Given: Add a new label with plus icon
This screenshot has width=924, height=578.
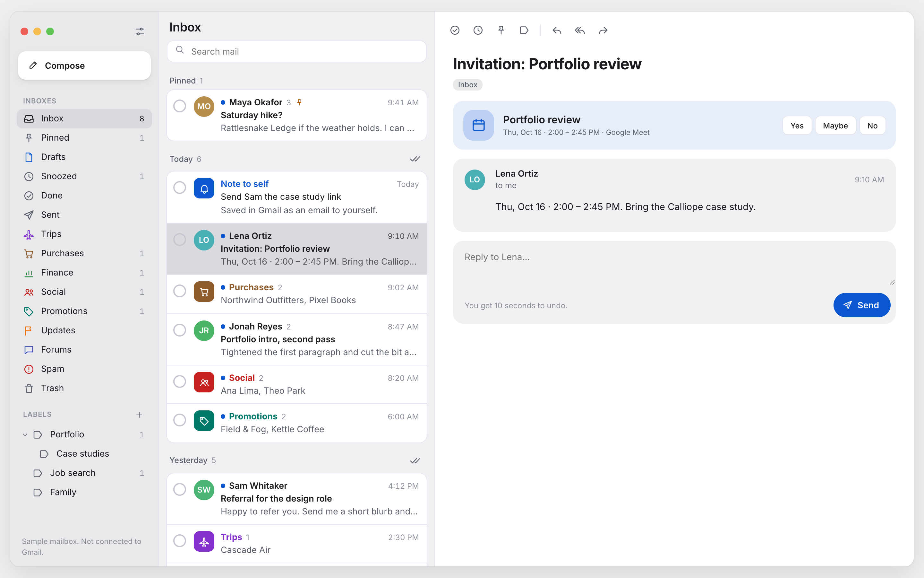Looking at the screenshot, I should 139,415.
